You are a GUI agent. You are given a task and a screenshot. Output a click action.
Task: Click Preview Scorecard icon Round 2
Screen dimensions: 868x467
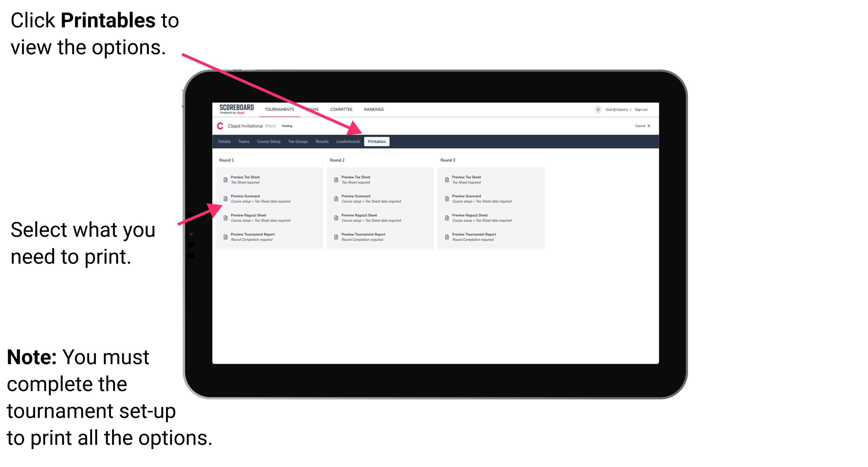[336, 199]
